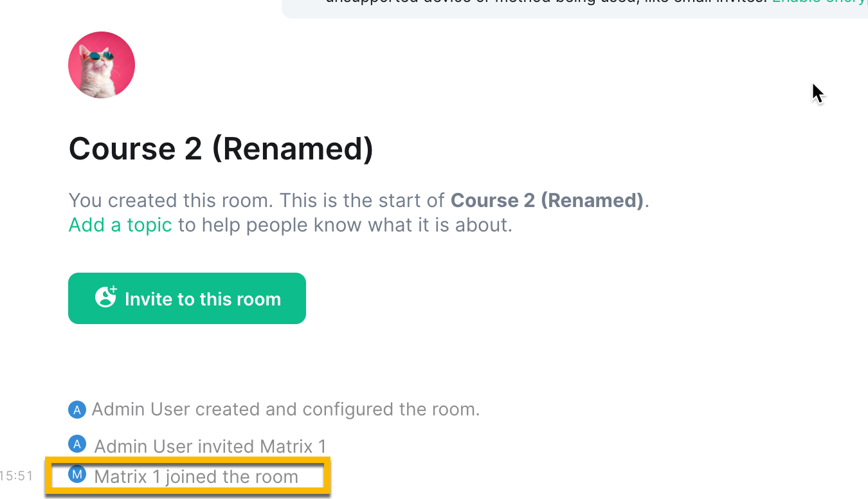Click the Add a topic link
Viewport: 868px width, 499px height.
point(120,225)
